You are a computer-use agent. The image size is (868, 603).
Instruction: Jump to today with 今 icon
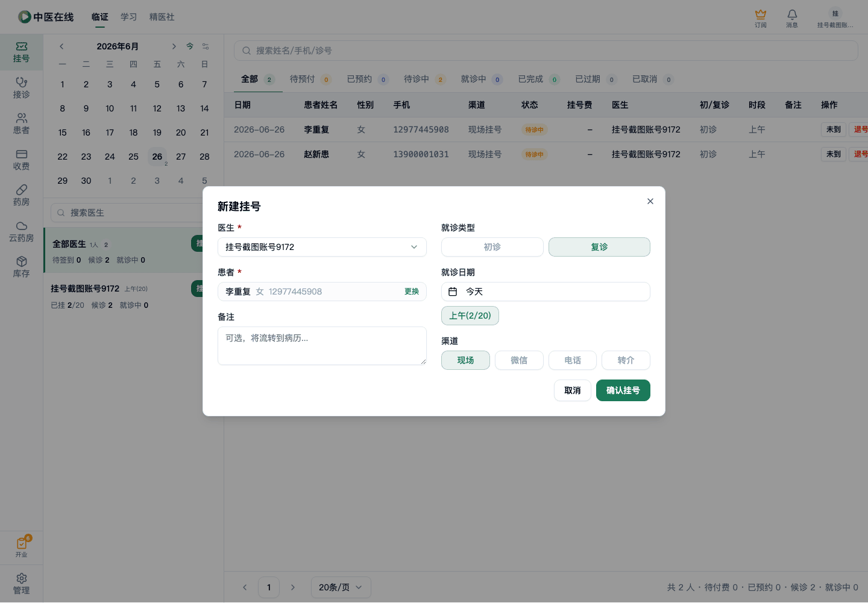point(190,46)
